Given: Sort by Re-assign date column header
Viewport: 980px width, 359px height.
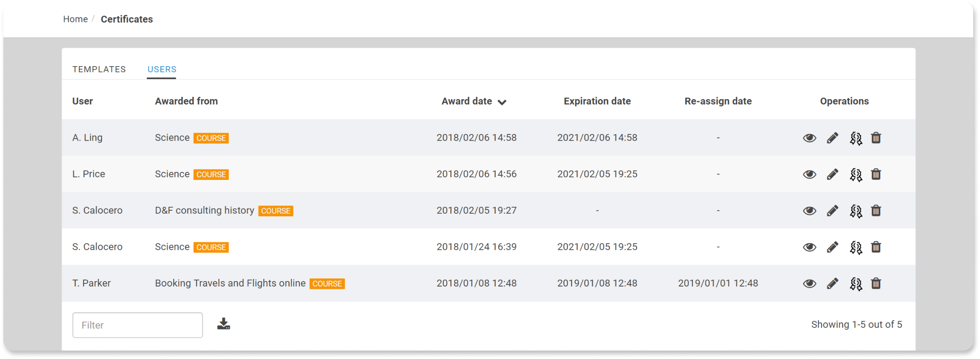Looking at the screenshot, I should point(718,101).
